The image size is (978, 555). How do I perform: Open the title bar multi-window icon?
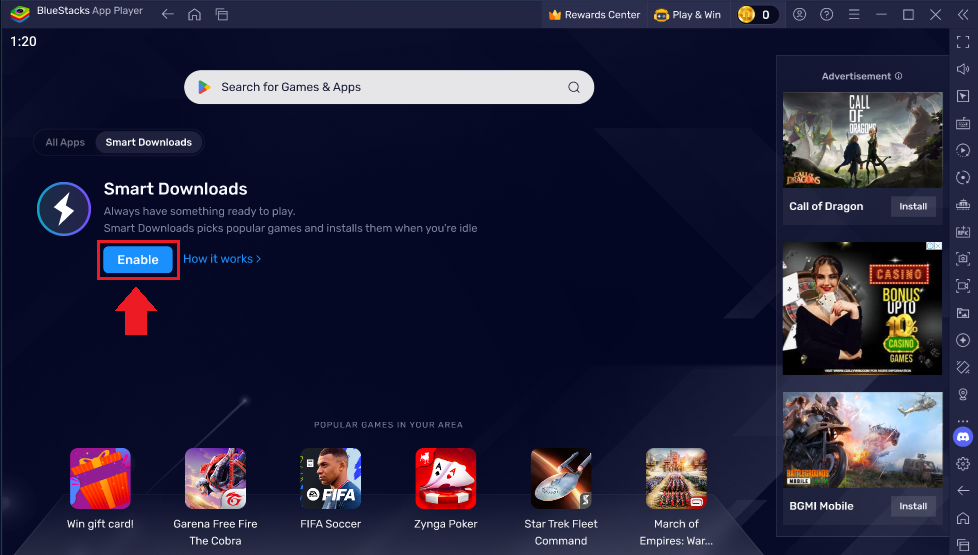(x=221, y=14)
